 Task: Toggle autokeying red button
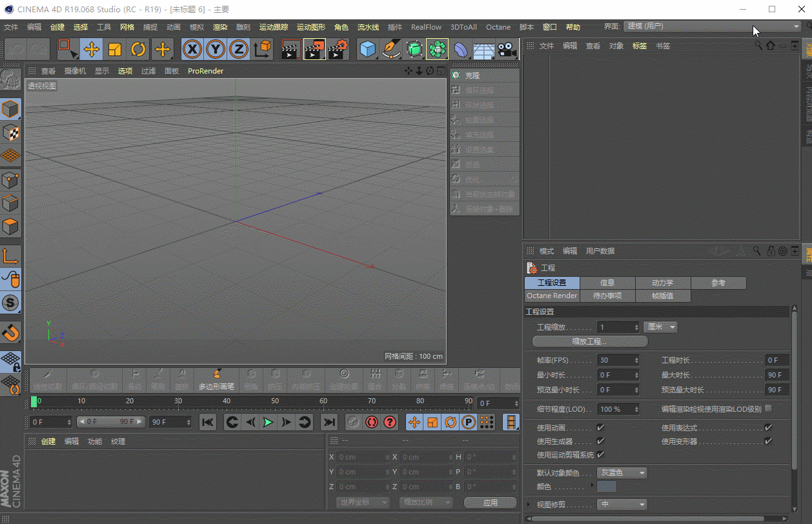click(371, 422)
